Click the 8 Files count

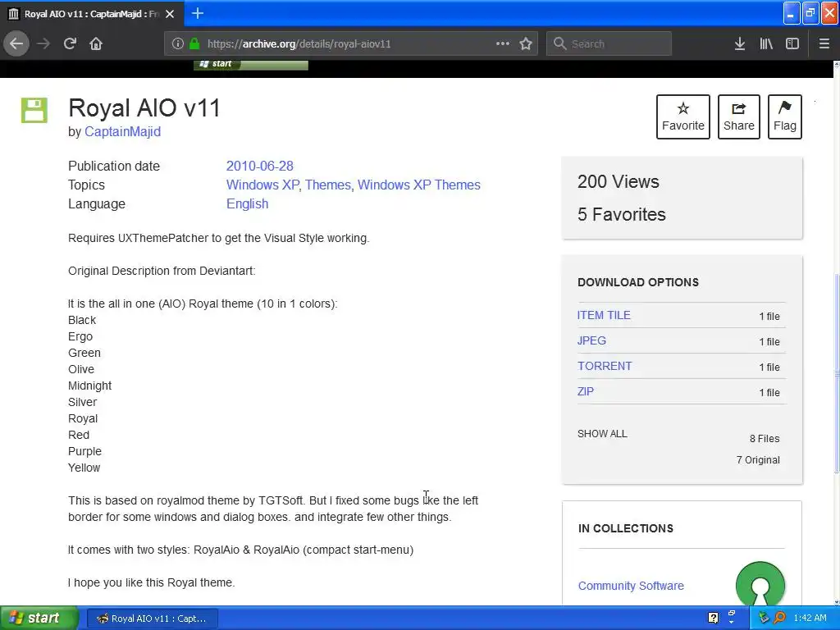tap(765, 439)
